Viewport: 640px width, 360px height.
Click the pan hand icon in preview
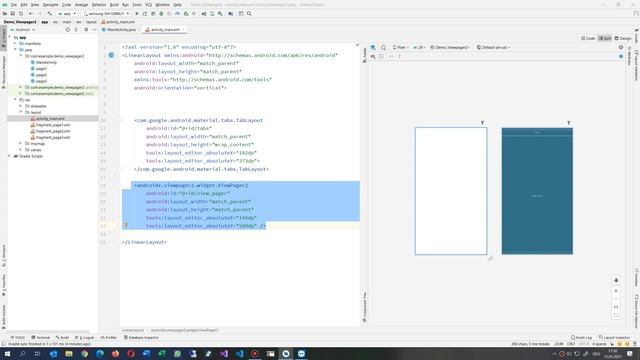click(616, 280)
